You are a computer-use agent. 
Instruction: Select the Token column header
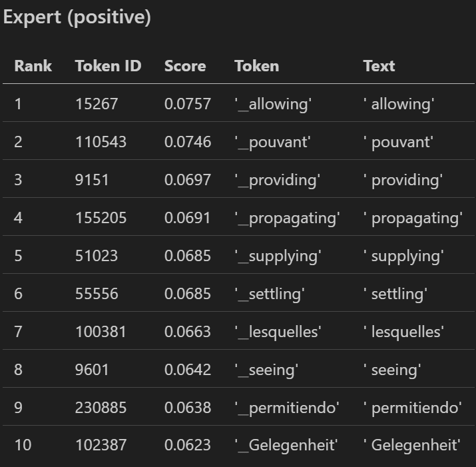click(256, 66)
